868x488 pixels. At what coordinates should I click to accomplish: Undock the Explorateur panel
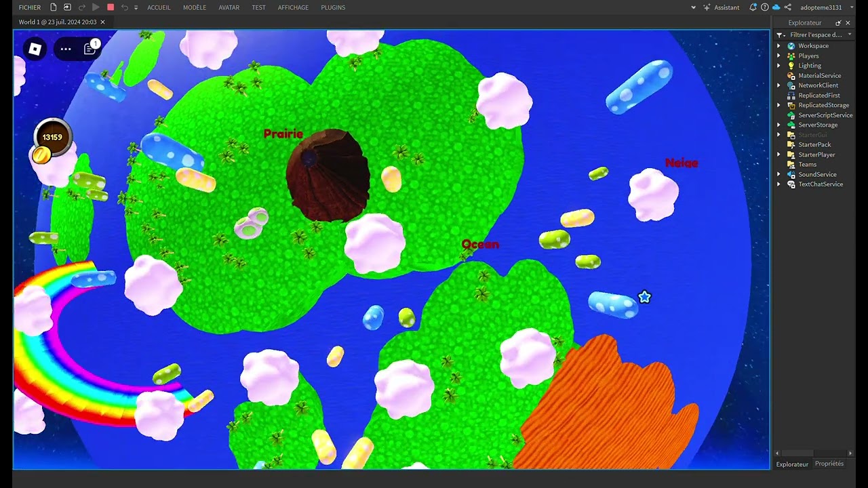click(x=838, y=23)
